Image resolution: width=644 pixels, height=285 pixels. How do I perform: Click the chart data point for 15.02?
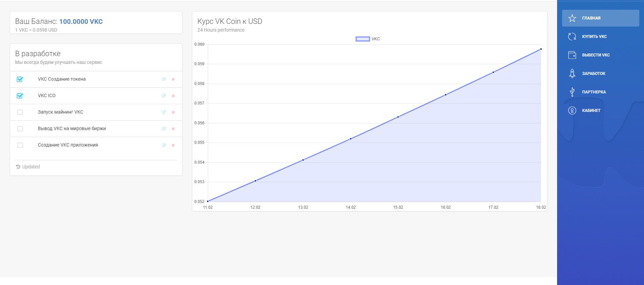[x=398, y=117]
